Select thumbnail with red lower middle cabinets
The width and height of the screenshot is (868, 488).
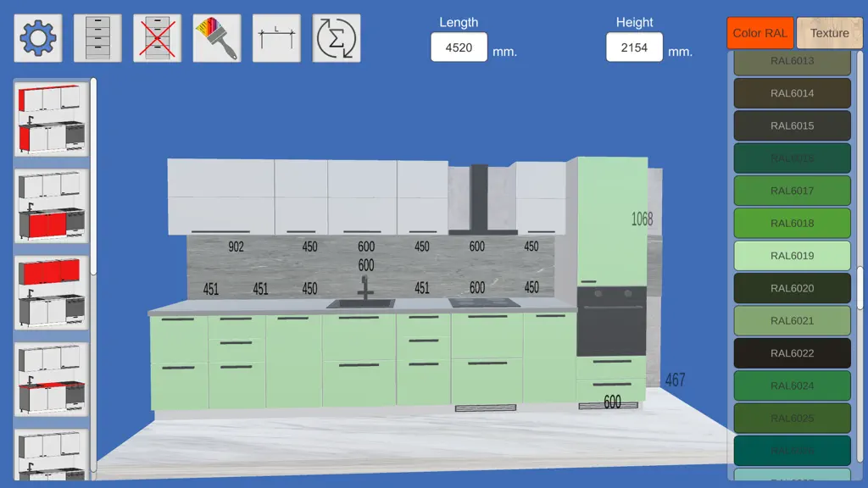coord(52,206)
